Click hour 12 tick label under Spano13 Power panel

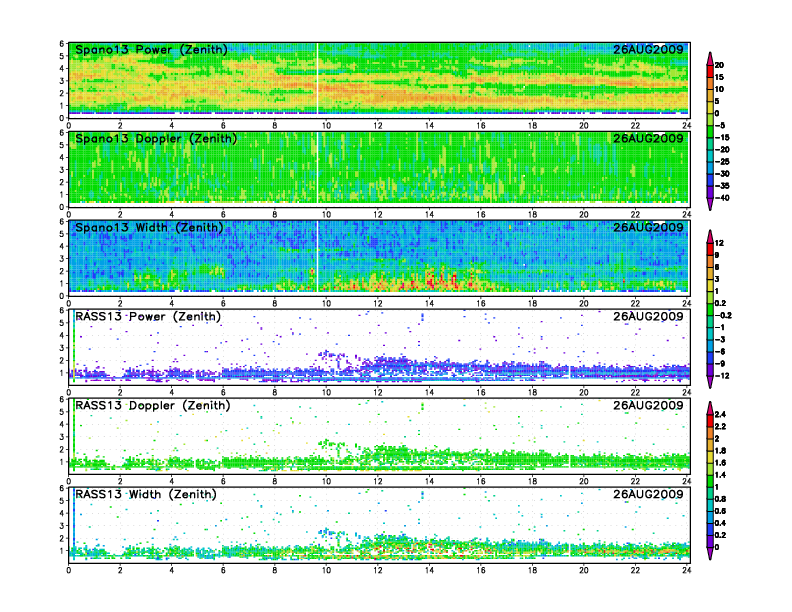378,126
